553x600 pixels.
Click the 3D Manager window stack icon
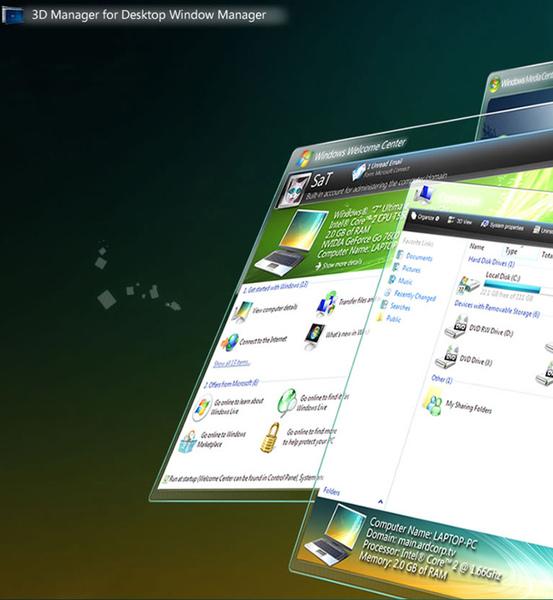click(x=12, y=16)
